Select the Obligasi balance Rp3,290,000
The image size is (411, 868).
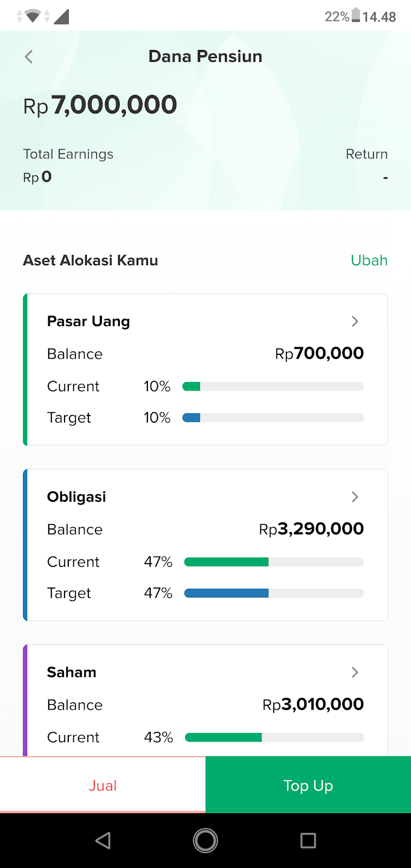click(x=311, y=529)
